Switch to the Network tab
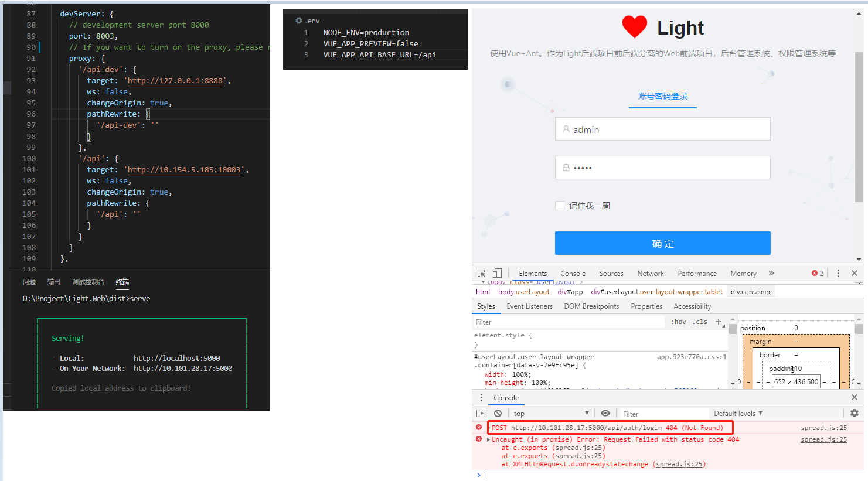Screen dimensions: 868x481 [x=651, y=273]
